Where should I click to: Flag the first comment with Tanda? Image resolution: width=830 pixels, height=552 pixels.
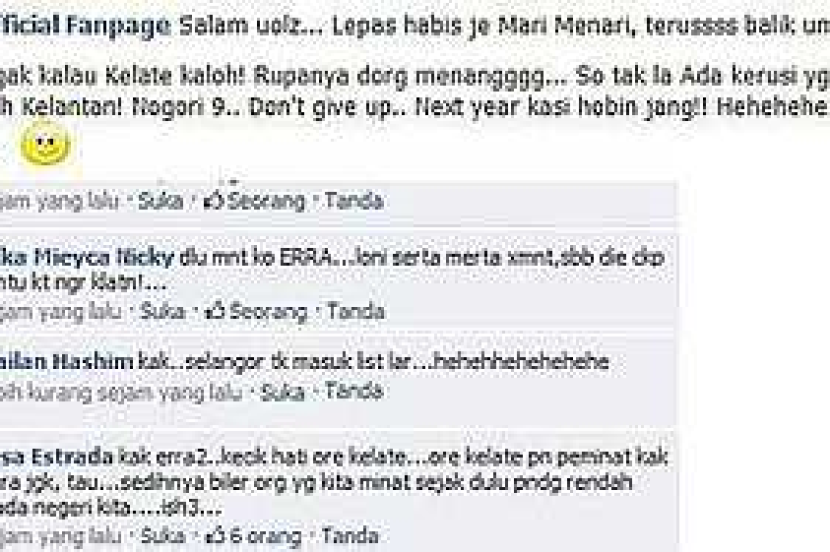click(354, 201)
